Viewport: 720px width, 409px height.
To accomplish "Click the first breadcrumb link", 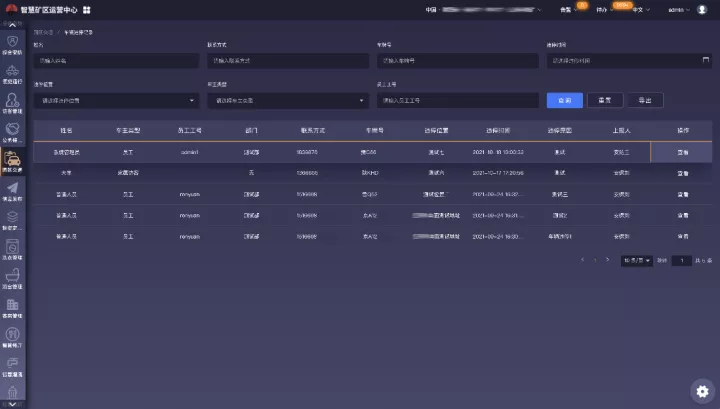I will click(43, 33).
